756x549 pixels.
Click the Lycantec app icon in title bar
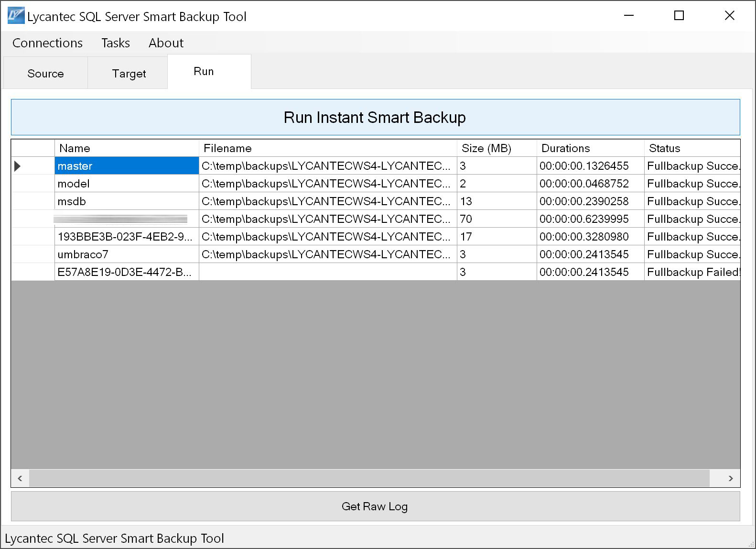pos(16,16)
